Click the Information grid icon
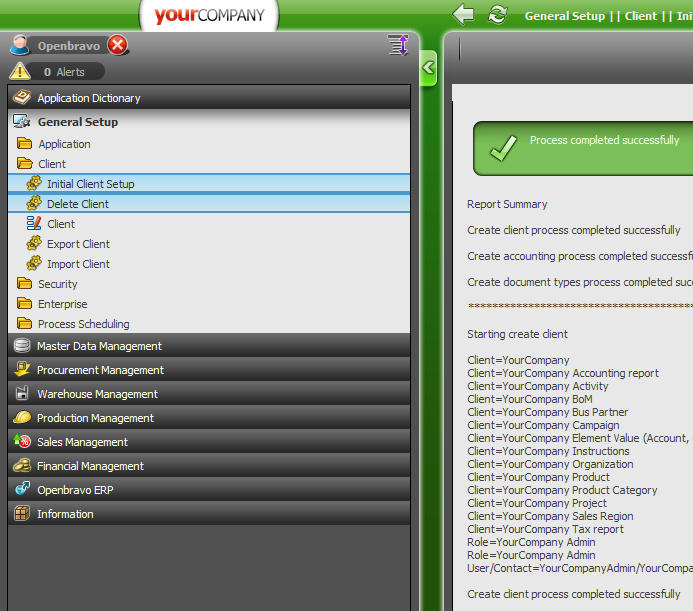 point(22,513)
